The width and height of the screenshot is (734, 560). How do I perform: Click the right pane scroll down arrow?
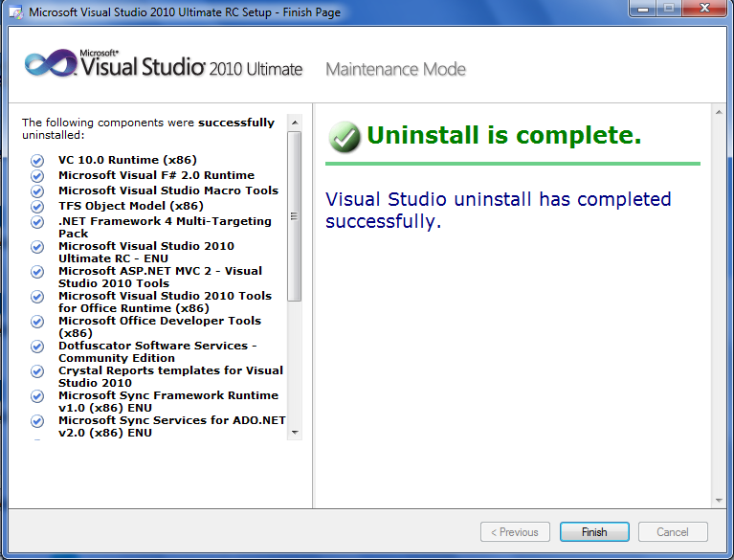(719, 501)
